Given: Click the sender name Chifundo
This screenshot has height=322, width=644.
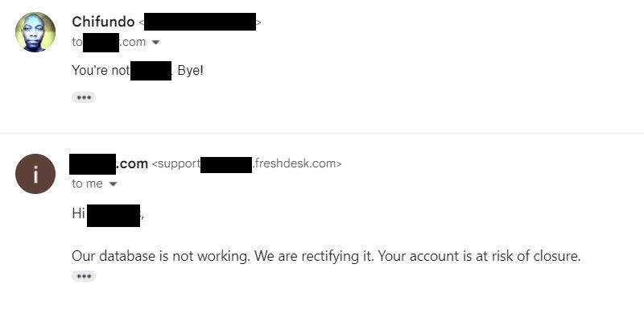Looking at the screenshot, I should (x=103, y=22).
